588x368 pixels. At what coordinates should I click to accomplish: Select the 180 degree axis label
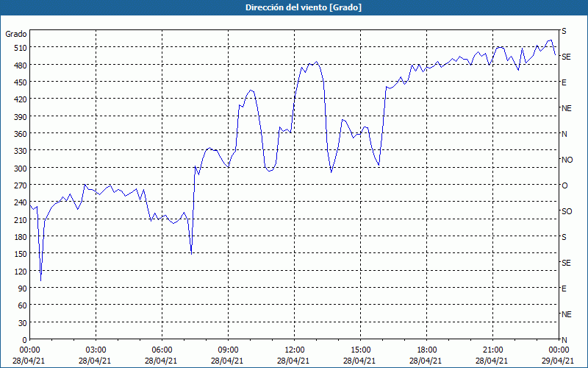coord(21,237)
